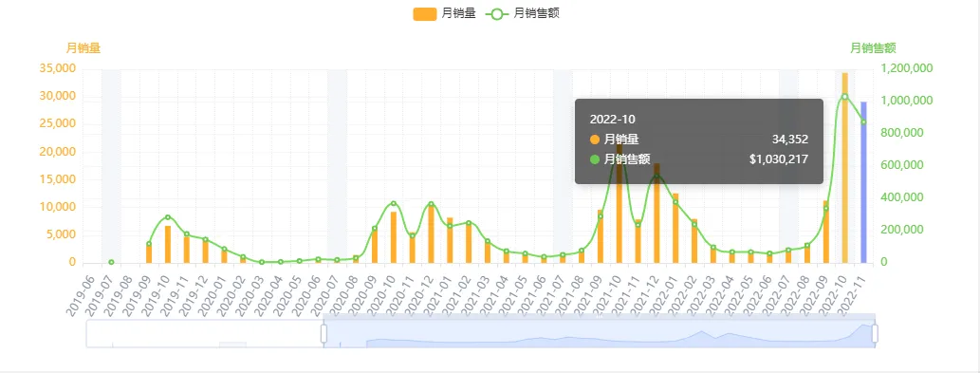
Task: Click the 2021-02 green data point
Action: click(x=469, y=223)
